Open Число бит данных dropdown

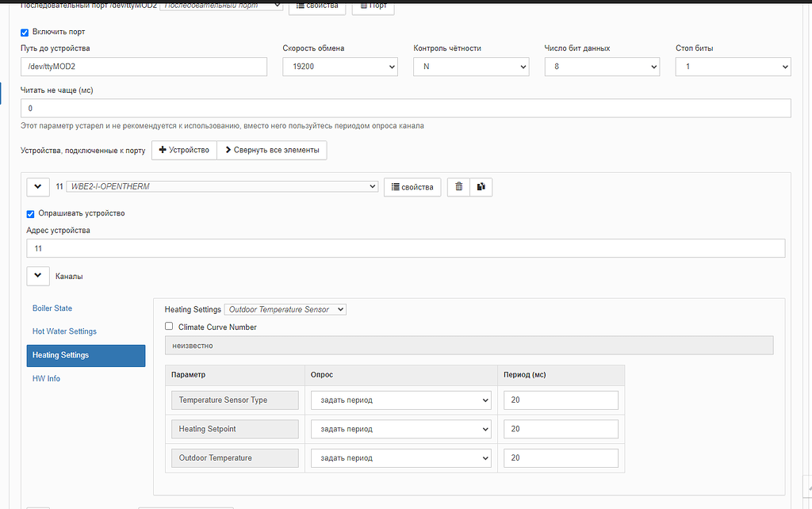pyautogui.click(x=602, y=67)
